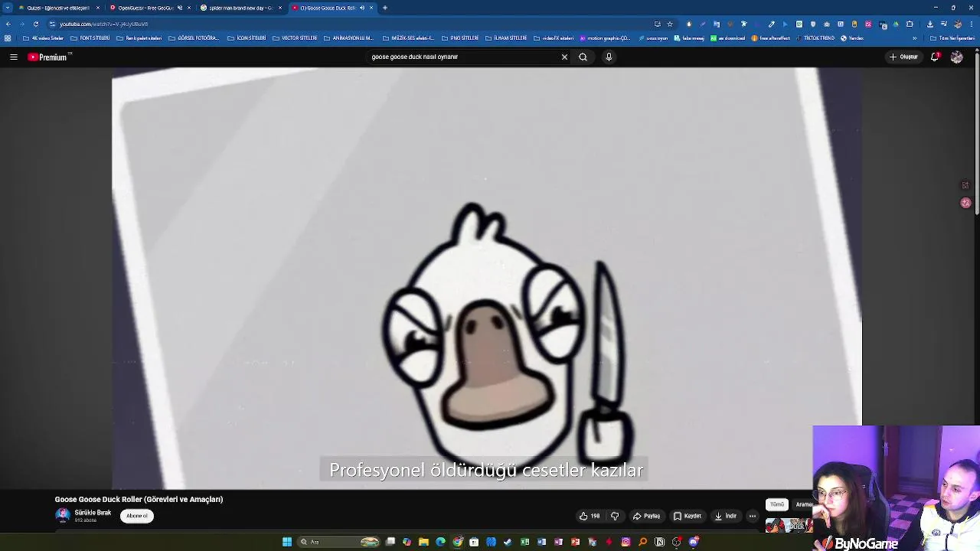
Task: Open the 4K video Siteler bookmark folder
Action: (43, 38)
